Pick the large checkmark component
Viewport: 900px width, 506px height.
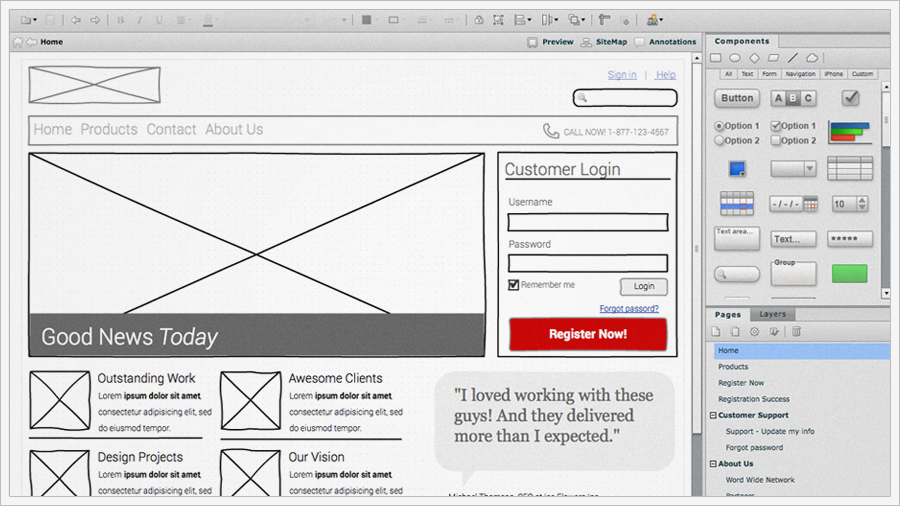click(850, 98)
